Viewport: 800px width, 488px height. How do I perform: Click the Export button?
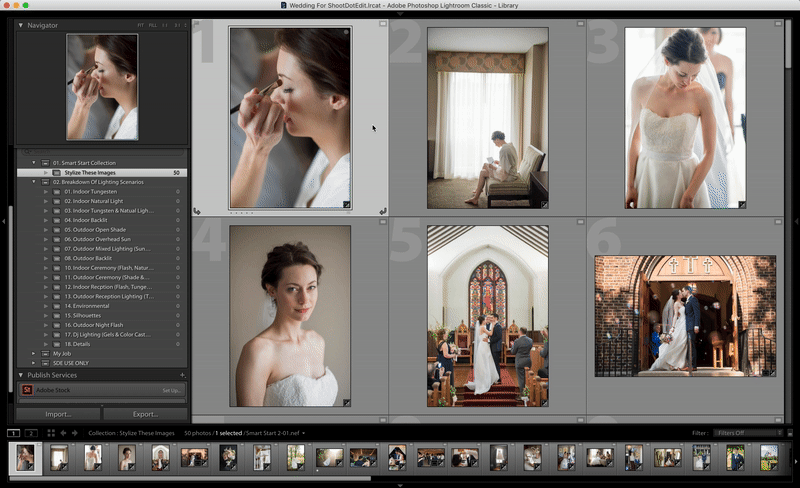[x=144, y=414]
